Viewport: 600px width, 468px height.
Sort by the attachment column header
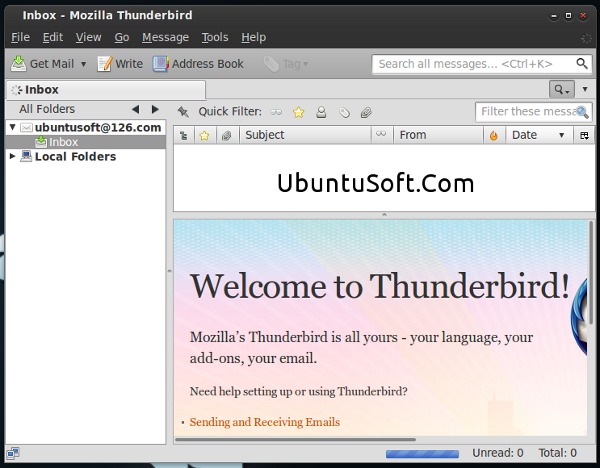click(227, 135)
